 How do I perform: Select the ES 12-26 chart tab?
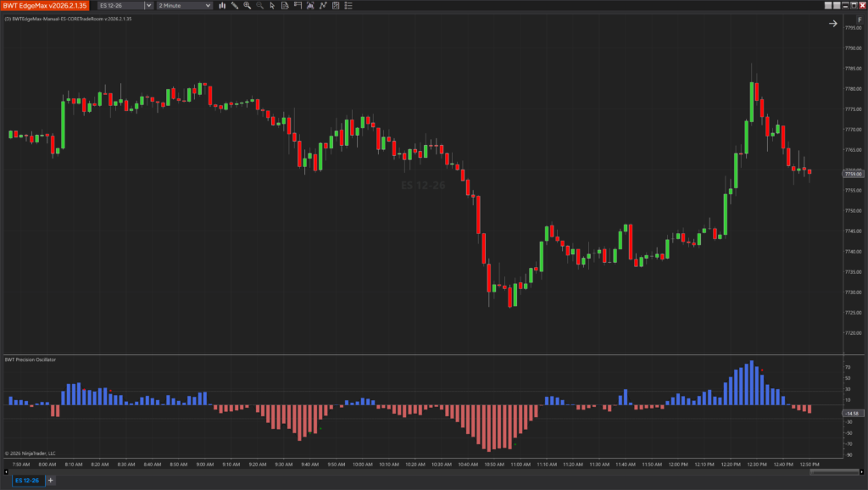click(28, 481)
